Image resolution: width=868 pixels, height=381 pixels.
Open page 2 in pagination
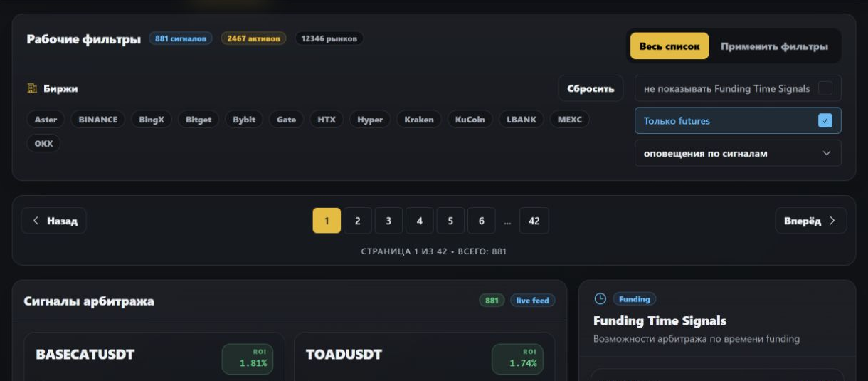pos(358,221)
